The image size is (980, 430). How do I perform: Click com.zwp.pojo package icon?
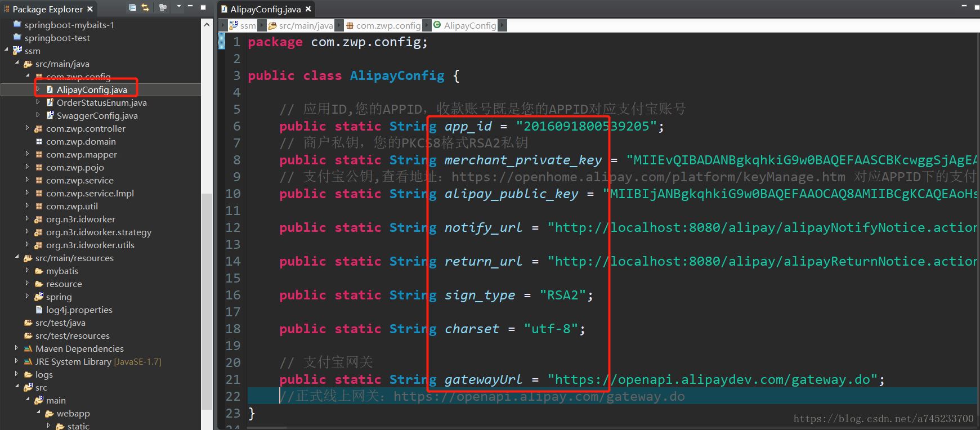click(39, 168)
